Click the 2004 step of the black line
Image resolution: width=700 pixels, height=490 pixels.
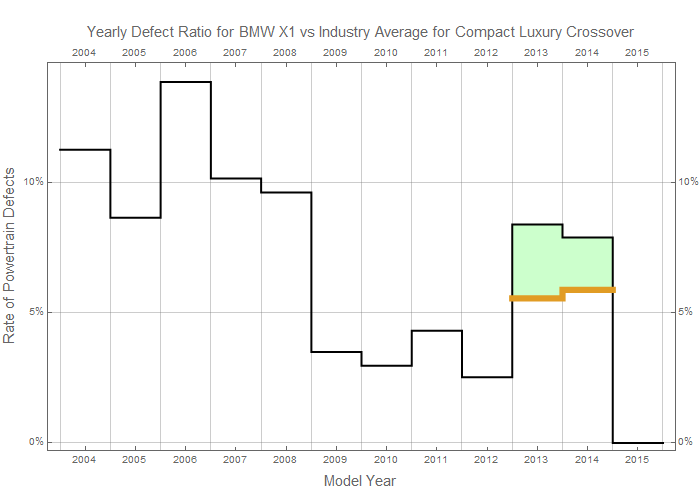pos(85,149)
